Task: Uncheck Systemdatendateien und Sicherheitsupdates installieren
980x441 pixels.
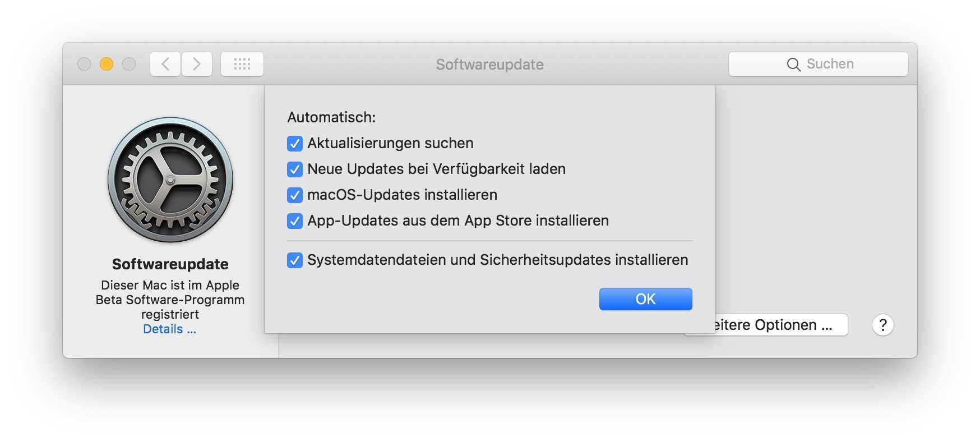Action: [295, 260]
